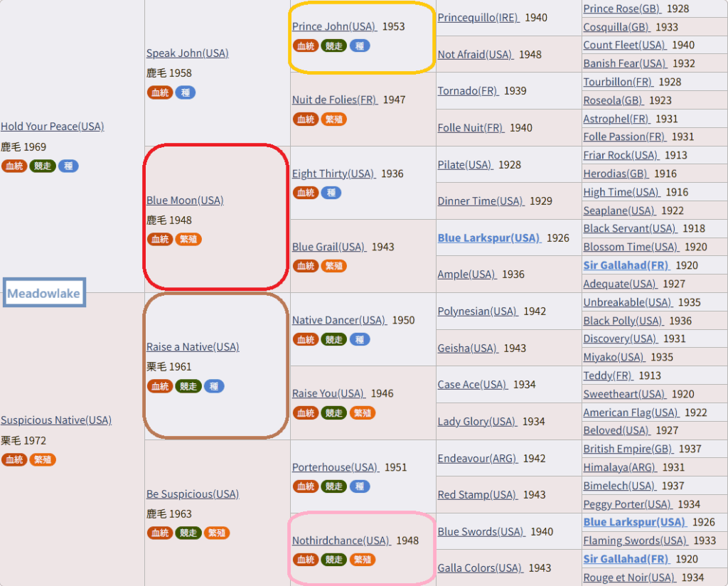Viewport: 728px width, 586px height.
Task: Click the 血統 badge under Prince John
Action: tap(306, 46)
